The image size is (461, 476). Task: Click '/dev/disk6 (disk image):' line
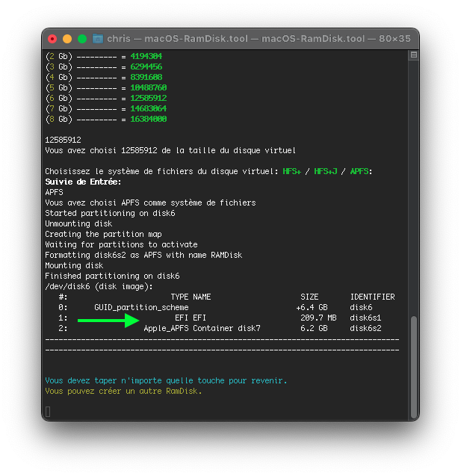[x=99, y=287]
